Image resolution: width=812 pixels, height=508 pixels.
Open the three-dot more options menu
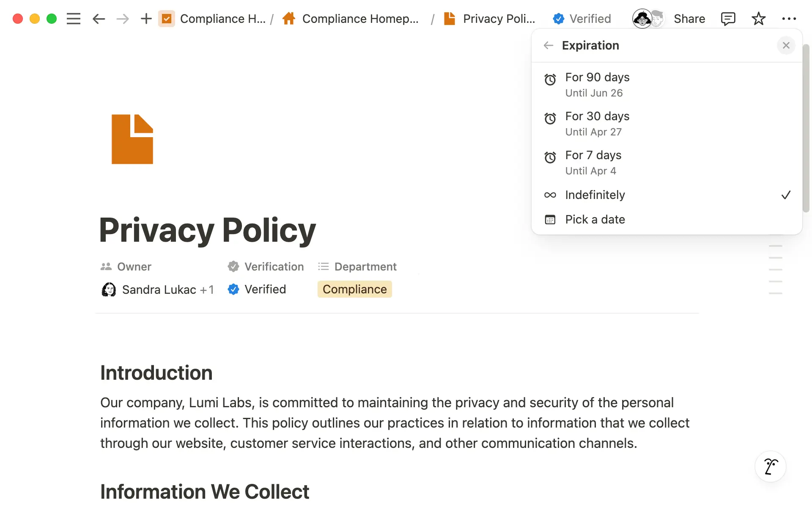[x=789, y=19]
